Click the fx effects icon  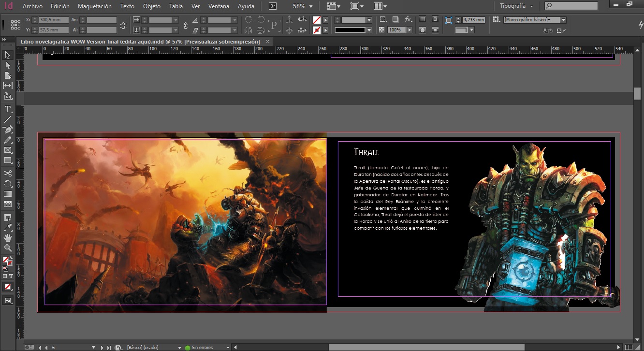click(409, 20)
